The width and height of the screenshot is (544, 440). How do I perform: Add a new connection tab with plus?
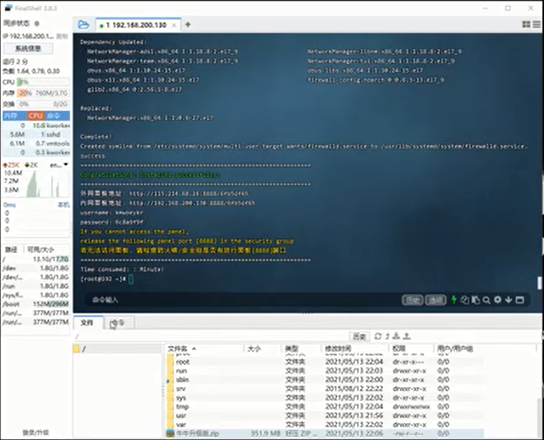(188, 25)
